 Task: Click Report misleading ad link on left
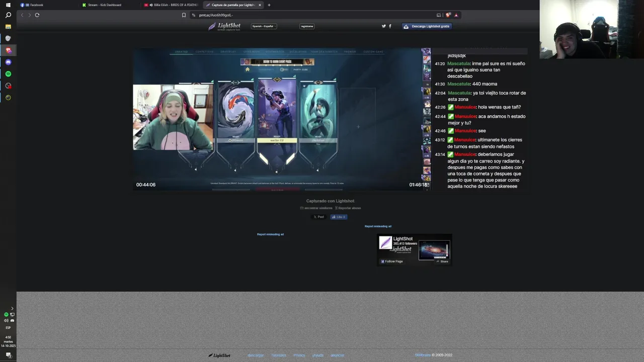click(270, 234)
